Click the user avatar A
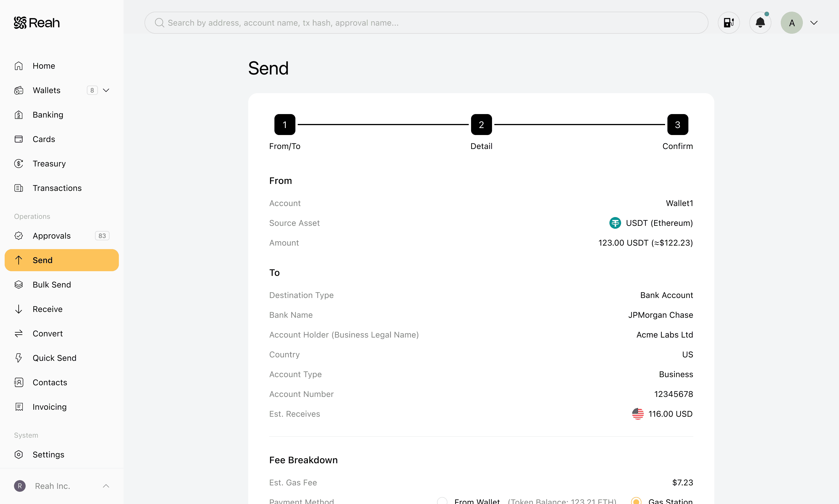This screenshot has width=839, height=504. click(x=792, y=23)
